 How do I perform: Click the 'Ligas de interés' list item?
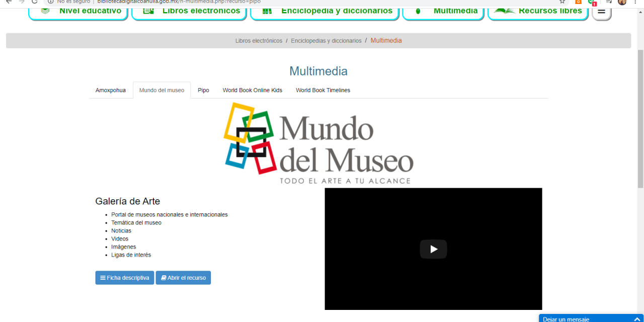click(x=131, y=255)
